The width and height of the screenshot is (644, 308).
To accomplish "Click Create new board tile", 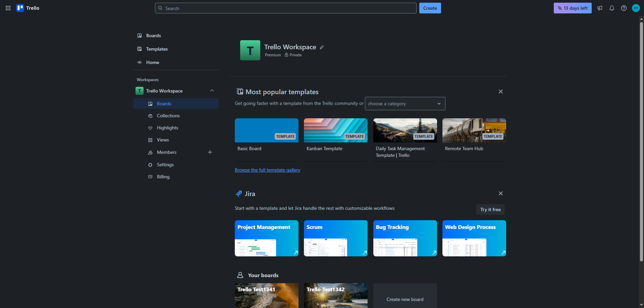I will 405,296.
